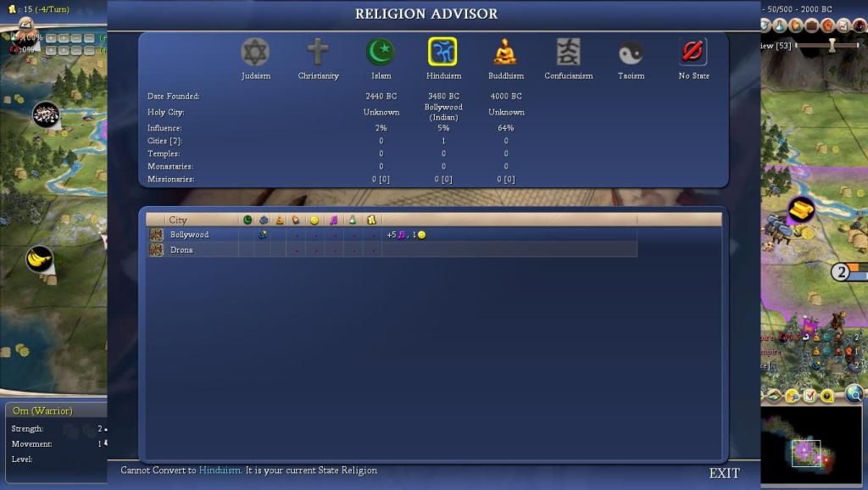The image size is (868, 490).
Task: Click the last minus button on the 0% rate row
Action: (87, 50)
